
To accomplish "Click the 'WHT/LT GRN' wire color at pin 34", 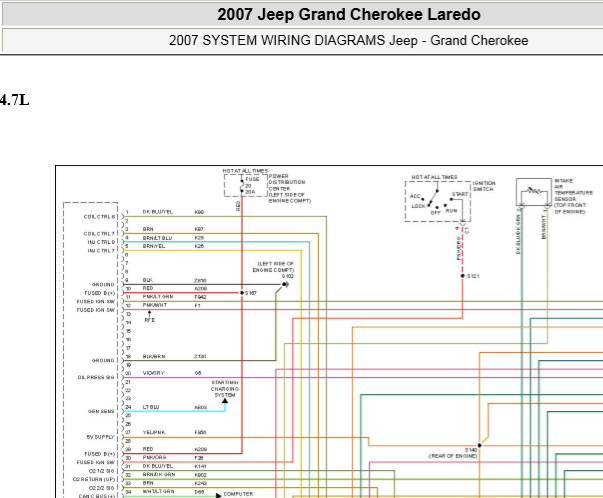I will [158, 491].
